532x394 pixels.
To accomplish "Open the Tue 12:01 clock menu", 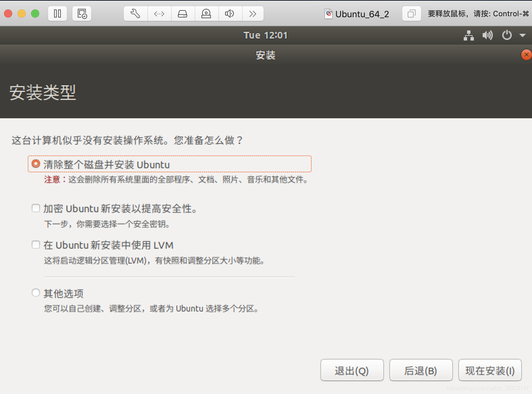I will (x=265, y=35).
